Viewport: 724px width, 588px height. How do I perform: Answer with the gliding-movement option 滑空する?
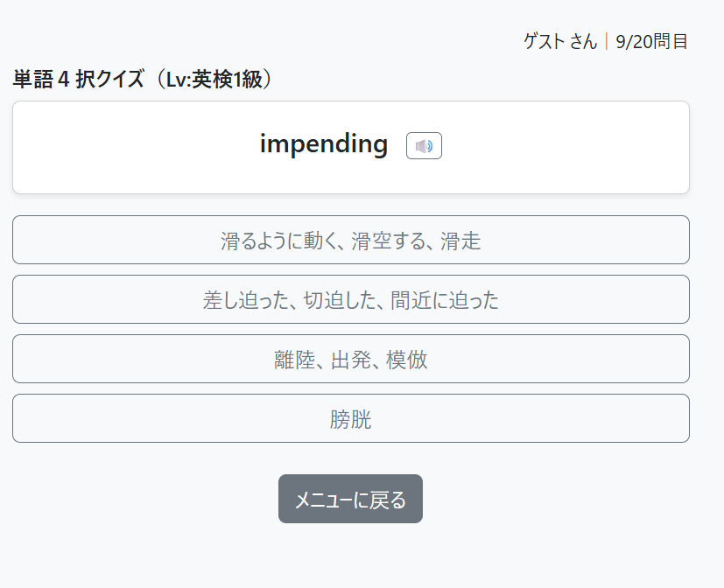coord(351,240)
